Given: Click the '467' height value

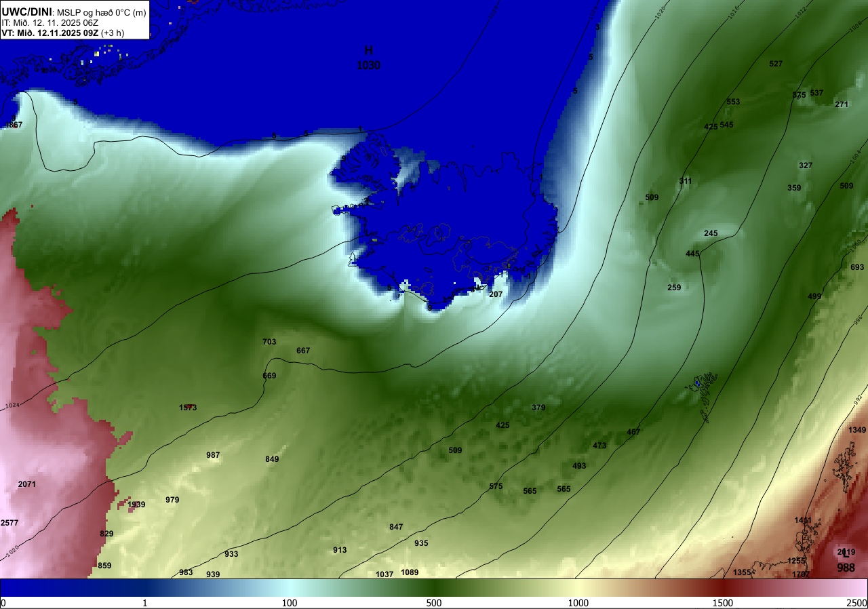Looking at the screenshot, I should [633, 432].
